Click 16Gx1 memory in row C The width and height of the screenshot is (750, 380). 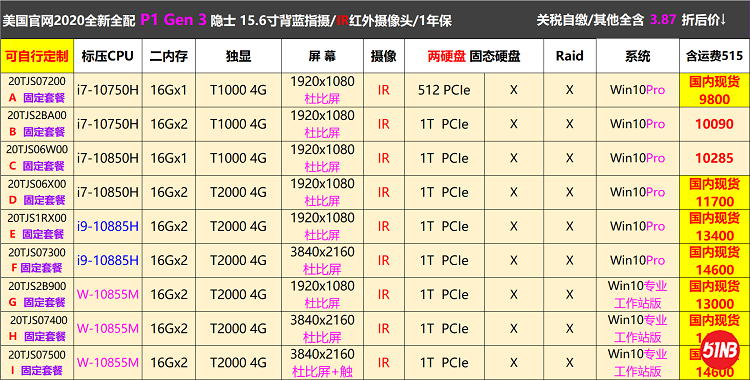[169, 158]
